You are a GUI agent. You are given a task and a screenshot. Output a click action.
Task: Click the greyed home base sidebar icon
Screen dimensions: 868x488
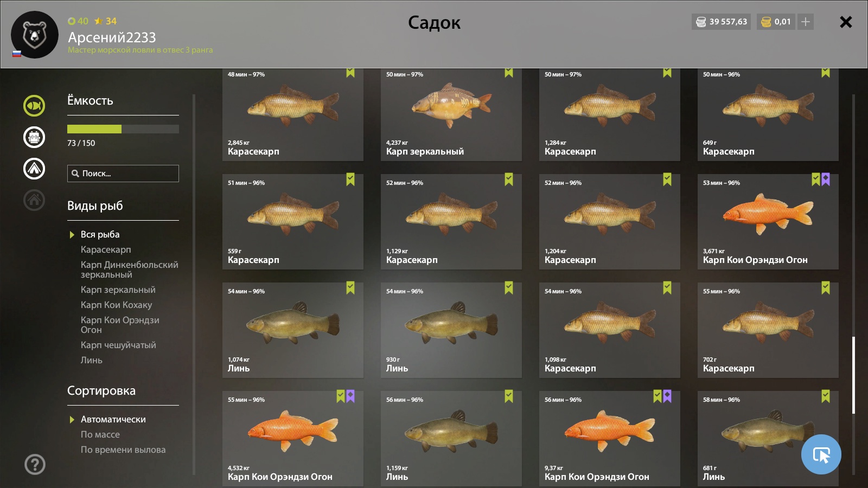point(34,200)
